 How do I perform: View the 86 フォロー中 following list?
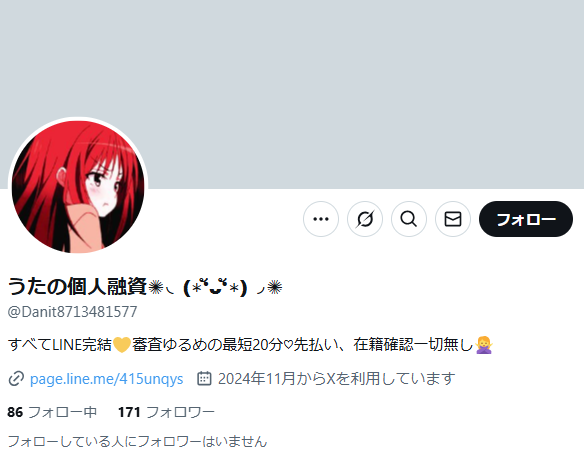52,412
